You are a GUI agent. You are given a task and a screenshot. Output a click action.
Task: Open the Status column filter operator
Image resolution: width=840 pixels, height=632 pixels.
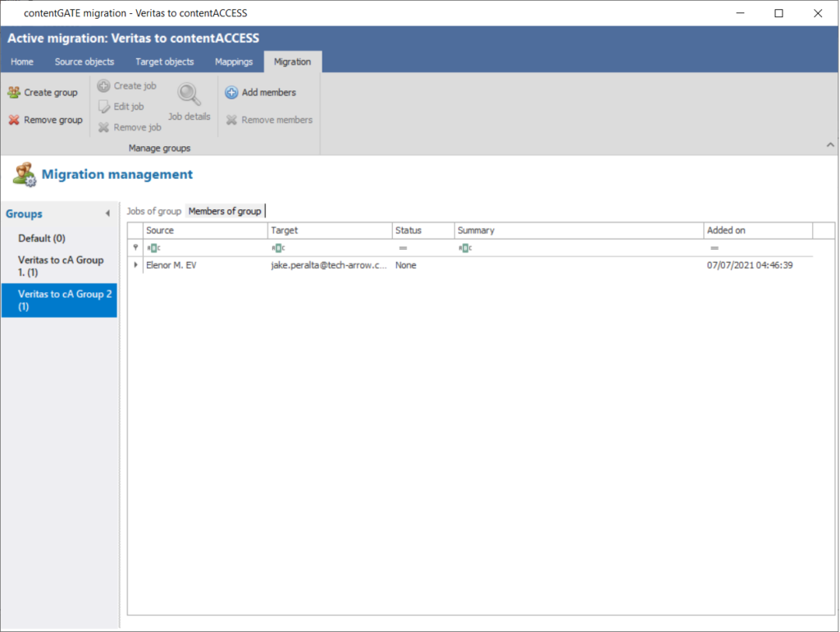click(403, 248)
